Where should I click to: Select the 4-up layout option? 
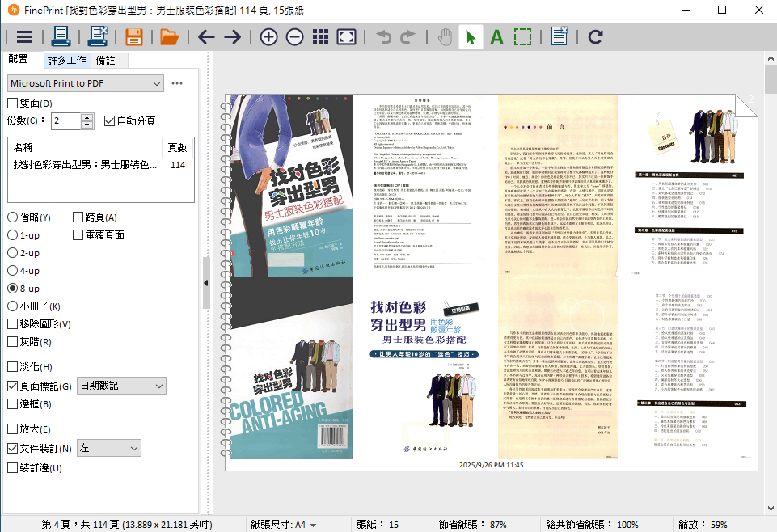13,271
